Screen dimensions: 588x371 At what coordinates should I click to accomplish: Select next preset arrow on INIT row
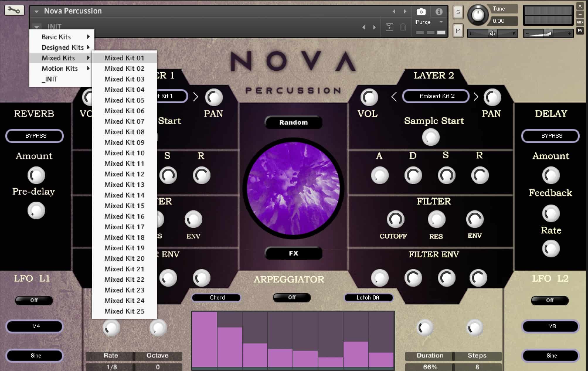pyautogui.click(x=375, y=27)
